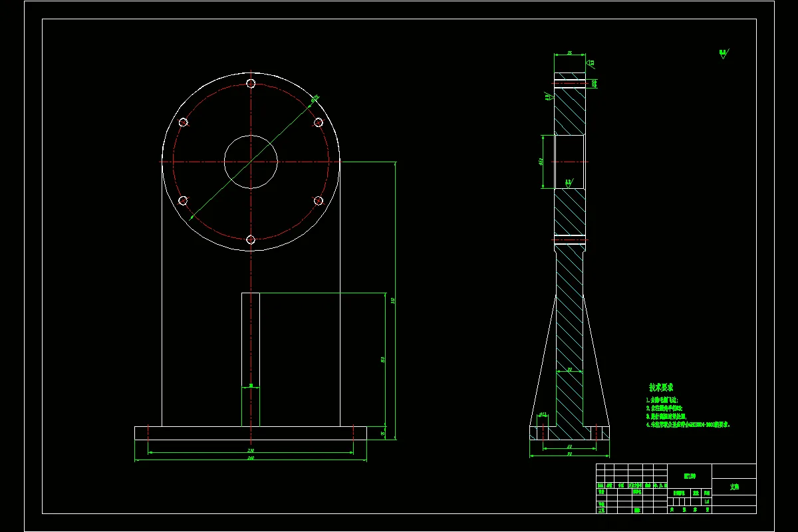This screenshot has width=798, height=532.
Task: Click the surface roughness symbol at sheet corner
Action: tap(724, 53)
